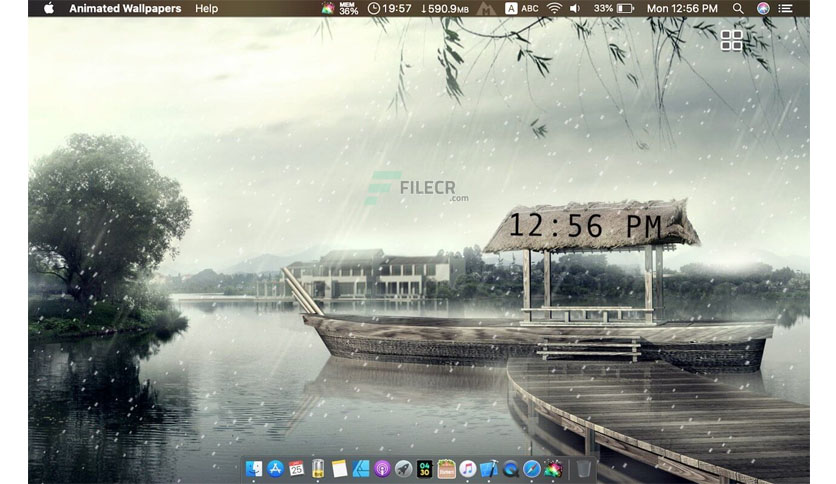836x484 pixels.
Task: Open the 04 30 clock app in Dock
Action: [x=424, y=469]
